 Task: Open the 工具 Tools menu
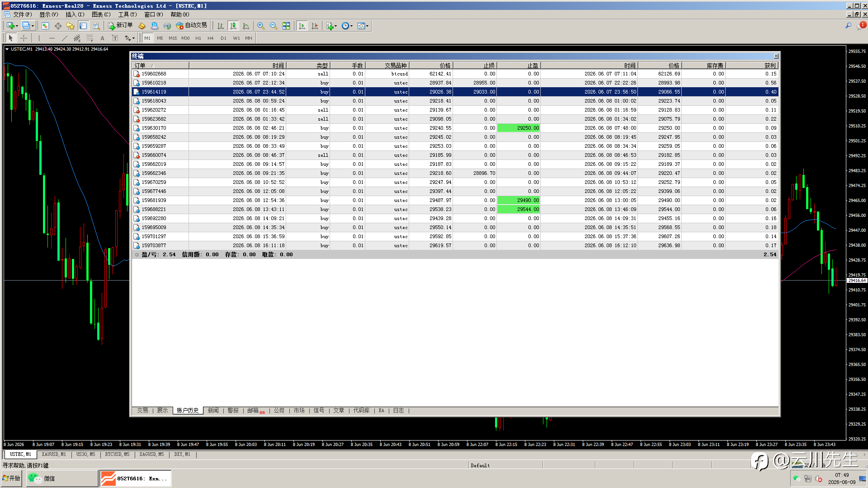tap(127, 14)
